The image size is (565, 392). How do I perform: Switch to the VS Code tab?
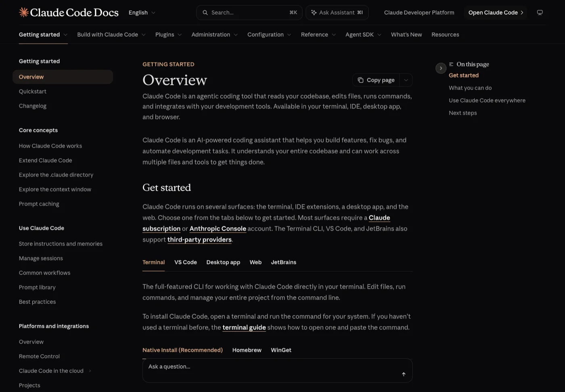click(x=186, y=262)
